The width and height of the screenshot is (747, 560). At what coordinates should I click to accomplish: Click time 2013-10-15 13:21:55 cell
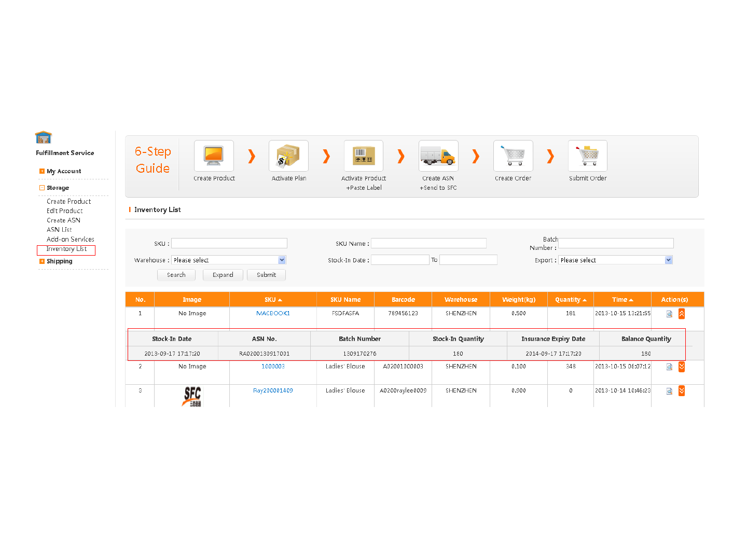click(622, 313)
